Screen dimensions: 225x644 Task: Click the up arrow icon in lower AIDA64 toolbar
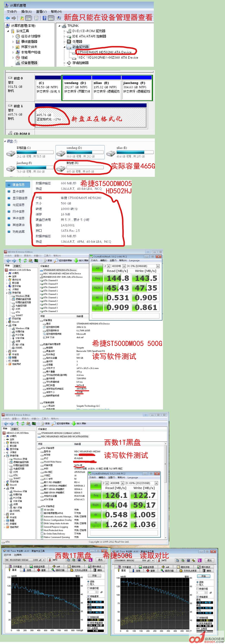point(18,423)
